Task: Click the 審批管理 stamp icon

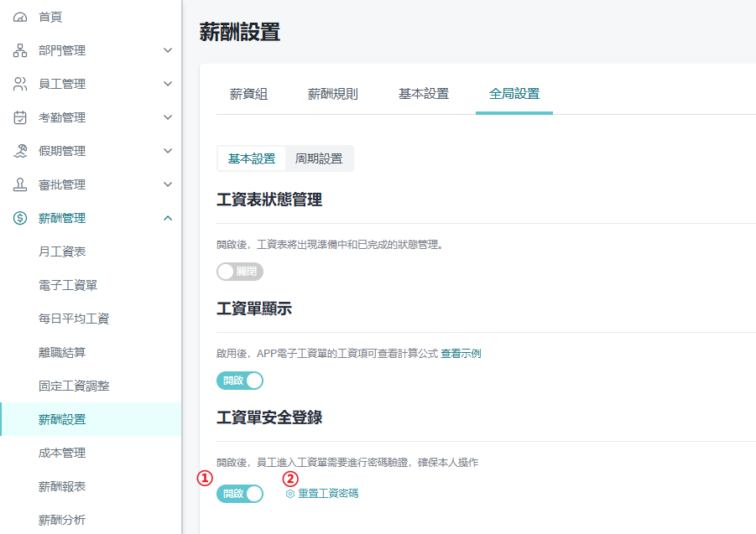Action: [x=20, y=184]
